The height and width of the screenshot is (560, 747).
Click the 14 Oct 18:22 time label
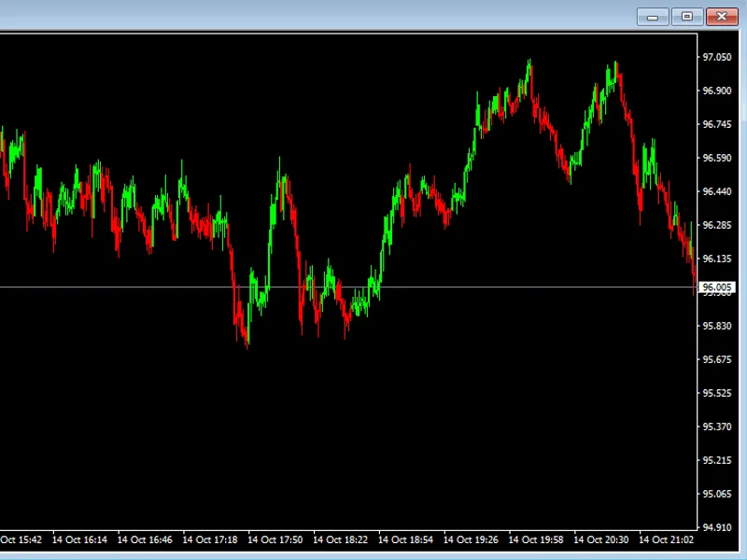(x=341, y=539)
